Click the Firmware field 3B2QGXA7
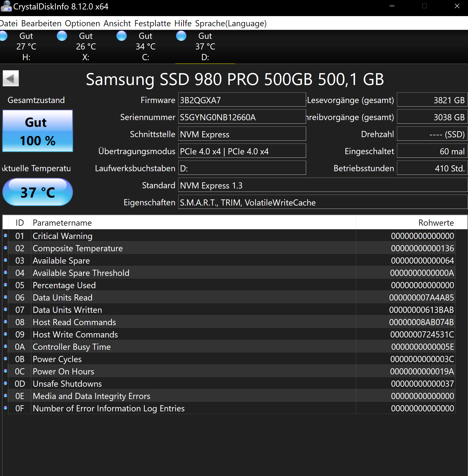 pyautogui.click(x=242, y=99)
